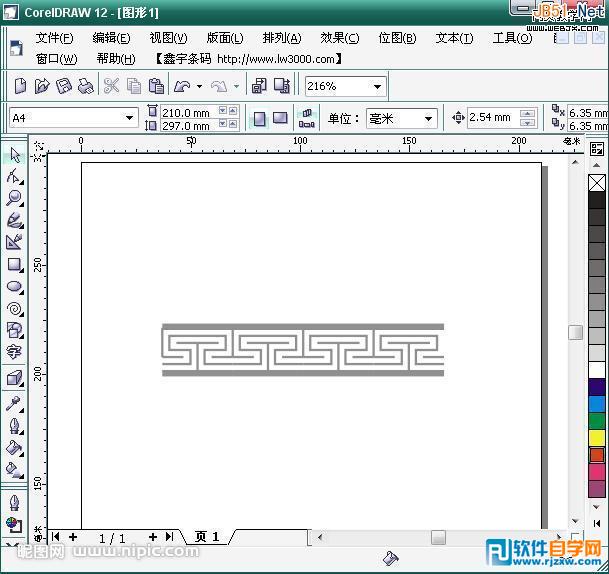This screenshot has width=609, height=574.
Task: Switch page to landscape orientation
Action: (280, 118)
